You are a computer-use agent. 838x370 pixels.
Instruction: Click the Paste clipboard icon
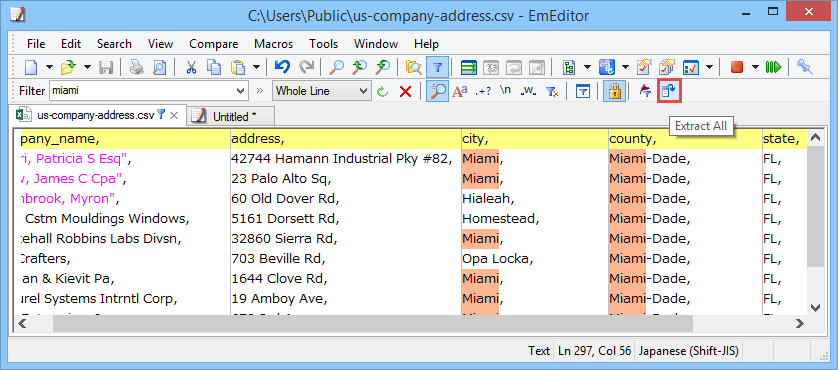237,67
